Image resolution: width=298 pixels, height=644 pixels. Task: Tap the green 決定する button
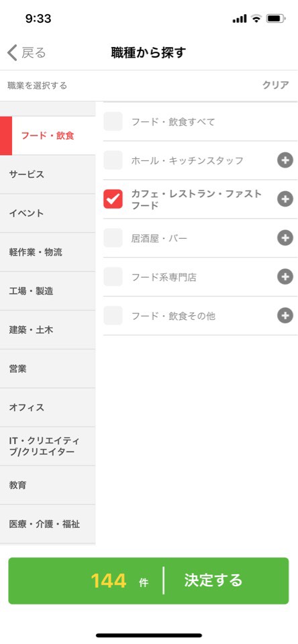pyautogui.click(x=148, y=581)
